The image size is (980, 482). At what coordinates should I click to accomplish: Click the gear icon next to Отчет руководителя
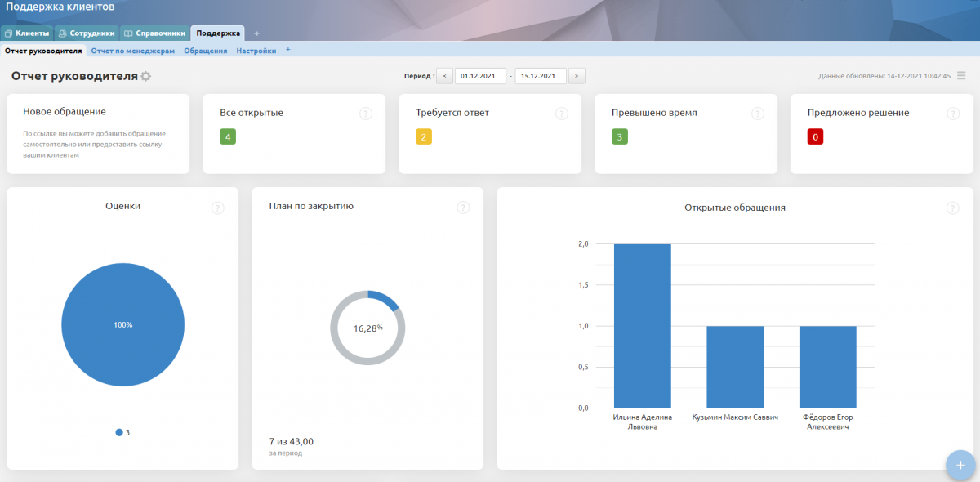pos(146,76)
